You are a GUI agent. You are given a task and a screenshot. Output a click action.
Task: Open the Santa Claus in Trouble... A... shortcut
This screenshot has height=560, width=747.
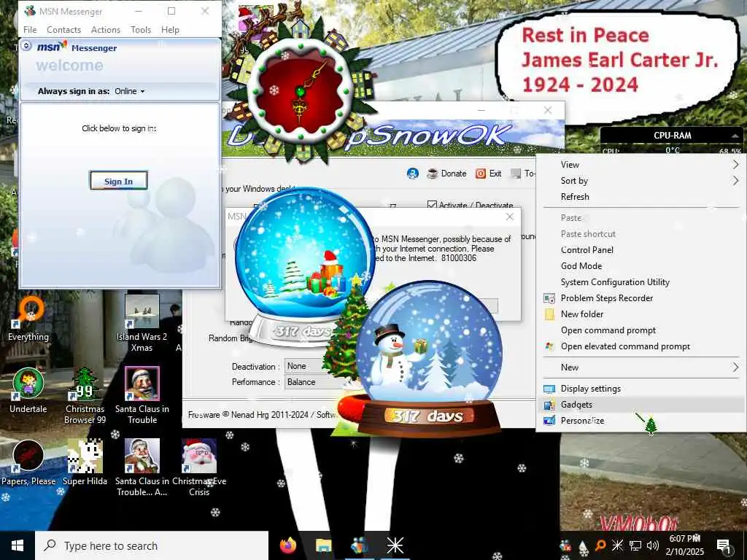(142, 467)
